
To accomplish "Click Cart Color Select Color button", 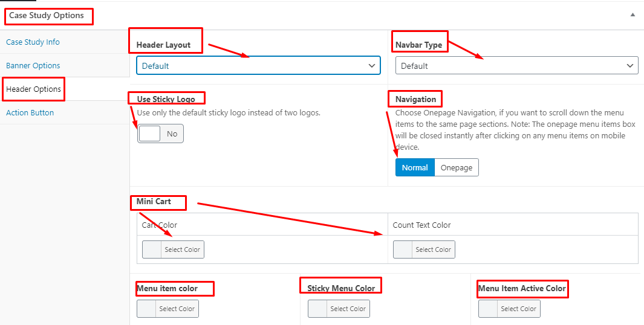I will [182, 249].
